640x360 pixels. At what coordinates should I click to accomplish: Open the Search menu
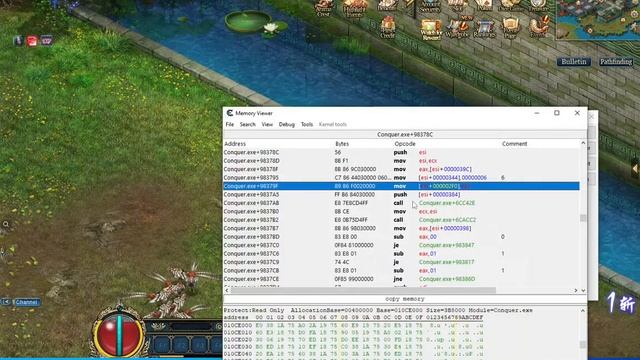pyautogui.click(x=247, y=124)
